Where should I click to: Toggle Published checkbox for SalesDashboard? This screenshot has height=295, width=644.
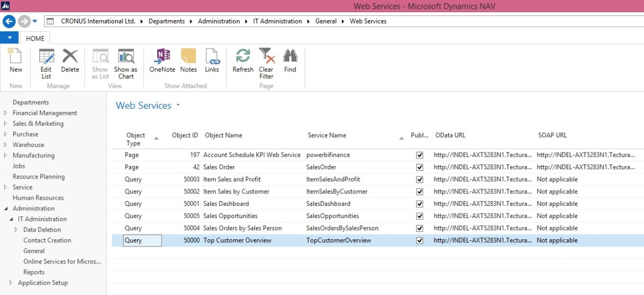point(419,204)
